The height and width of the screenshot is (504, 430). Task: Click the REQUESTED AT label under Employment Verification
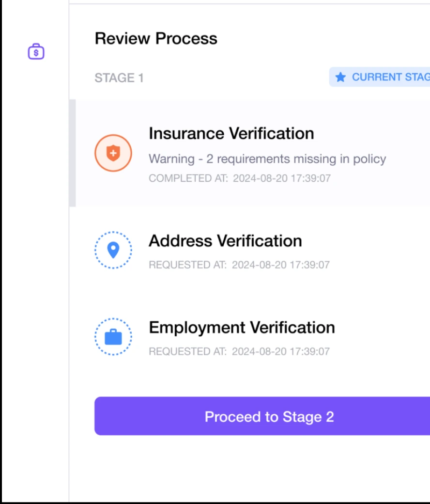click(187, 351)
